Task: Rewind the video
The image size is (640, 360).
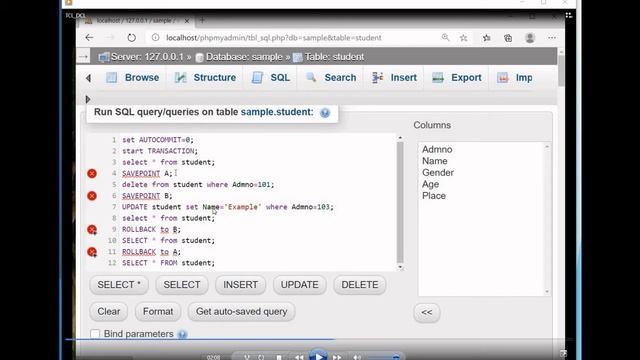Action: 299,357
